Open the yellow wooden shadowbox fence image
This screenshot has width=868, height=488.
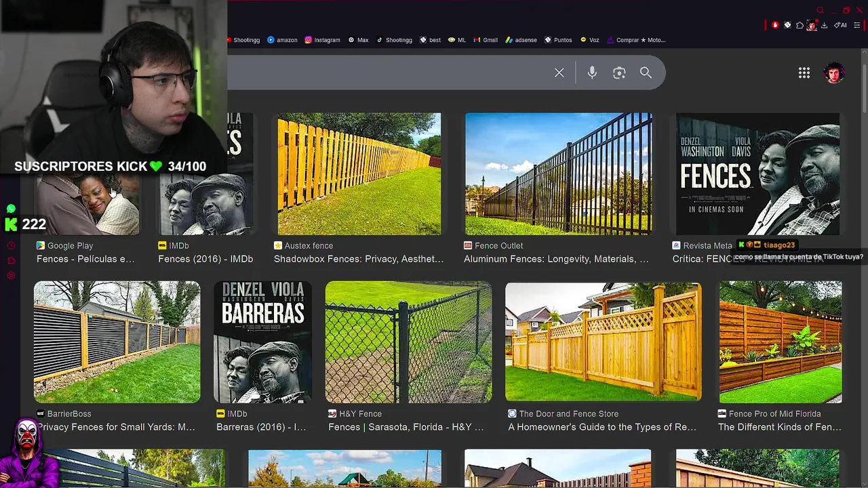[x=359, y=174]
